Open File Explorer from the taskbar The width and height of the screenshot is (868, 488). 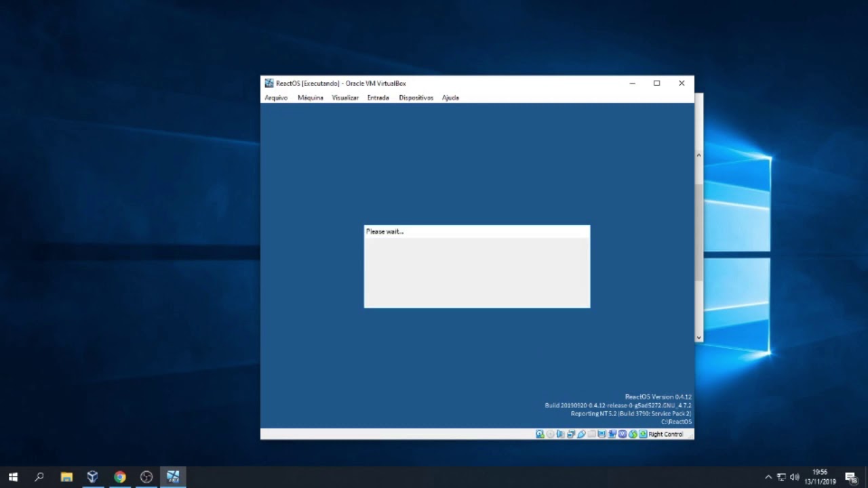tap(66, 477)
